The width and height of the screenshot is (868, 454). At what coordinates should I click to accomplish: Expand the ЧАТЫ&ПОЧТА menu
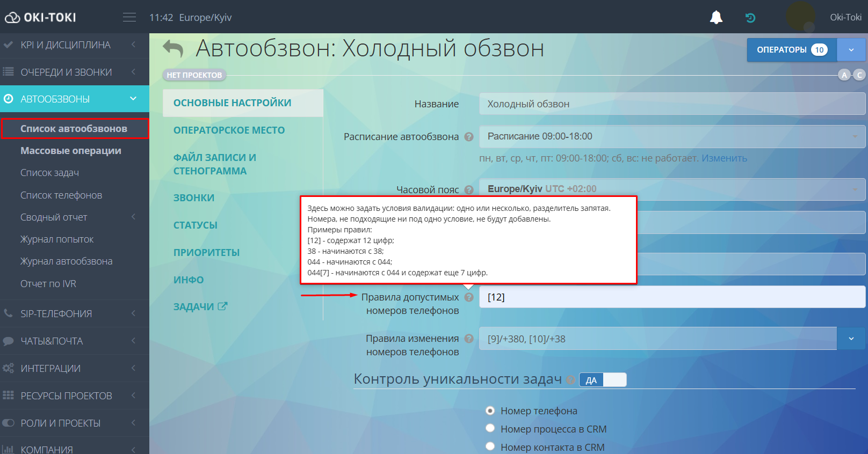133,341
